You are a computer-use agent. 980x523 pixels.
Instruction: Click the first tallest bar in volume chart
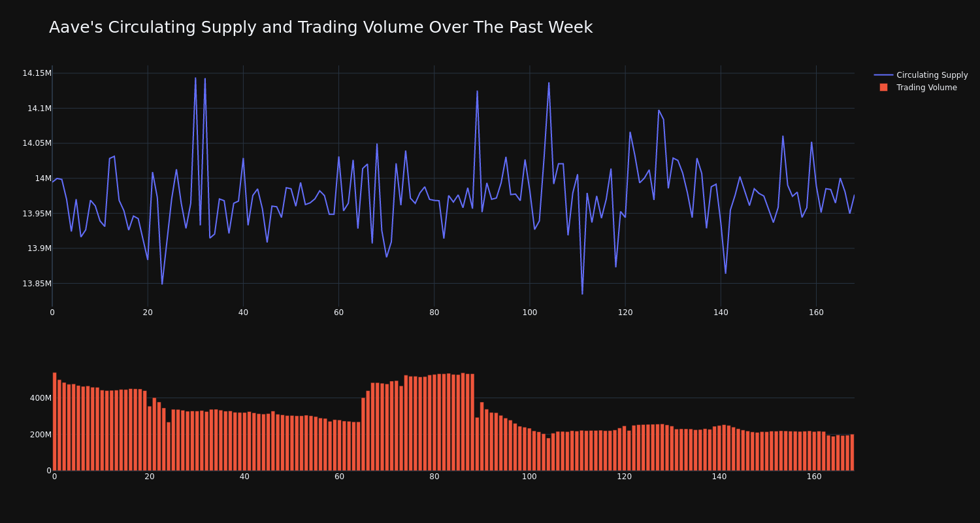click(x=54, y=422)
